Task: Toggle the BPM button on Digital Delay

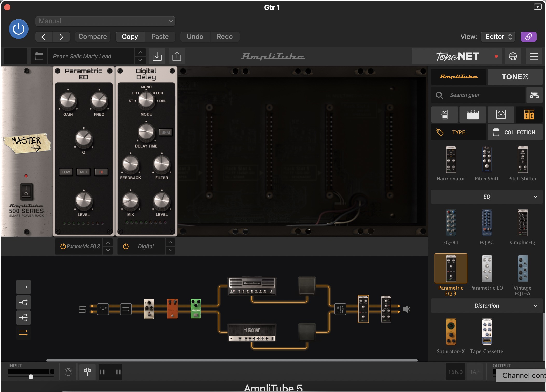Action: 166,132
